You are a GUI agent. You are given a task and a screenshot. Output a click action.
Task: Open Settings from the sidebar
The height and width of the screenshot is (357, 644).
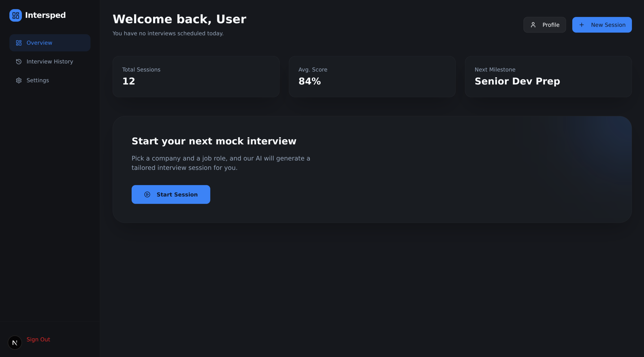pos(38,81)
